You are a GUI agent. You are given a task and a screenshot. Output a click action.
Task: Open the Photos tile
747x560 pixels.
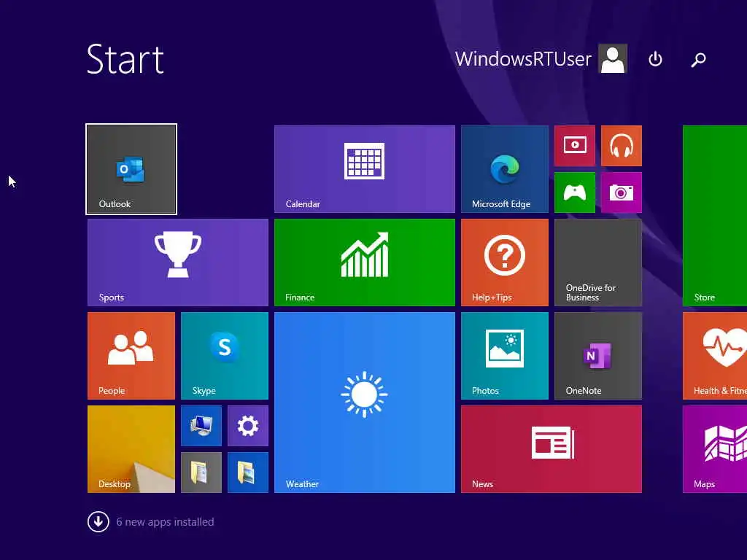click(x=505, y=356)
